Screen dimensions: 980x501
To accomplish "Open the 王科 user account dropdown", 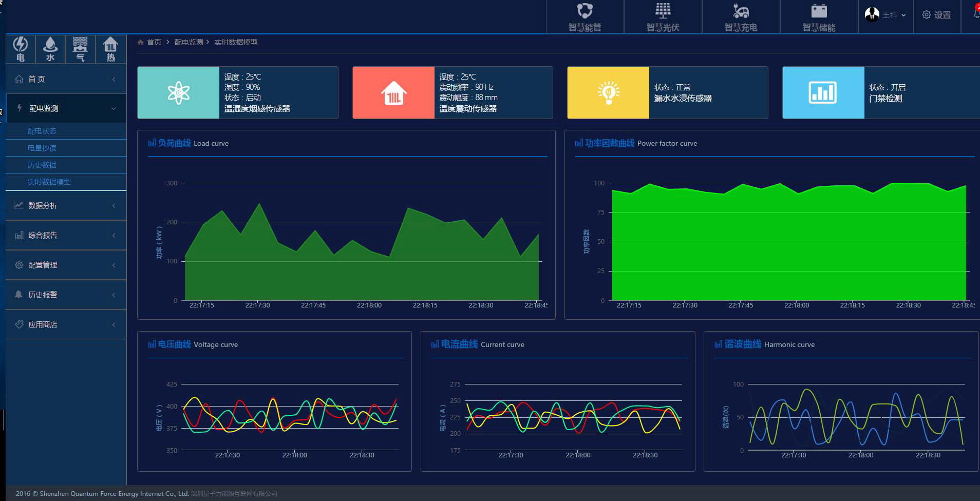I will coord(885,15).
